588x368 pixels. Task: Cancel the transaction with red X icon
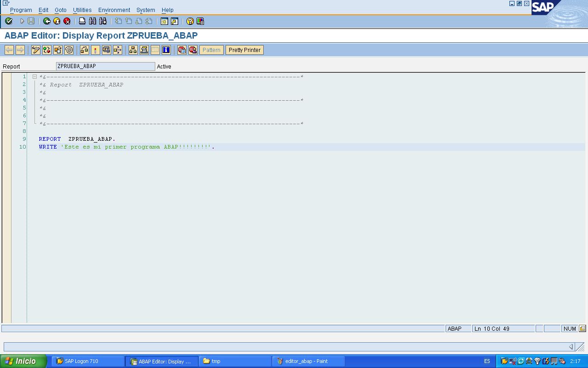pos(66,21)
